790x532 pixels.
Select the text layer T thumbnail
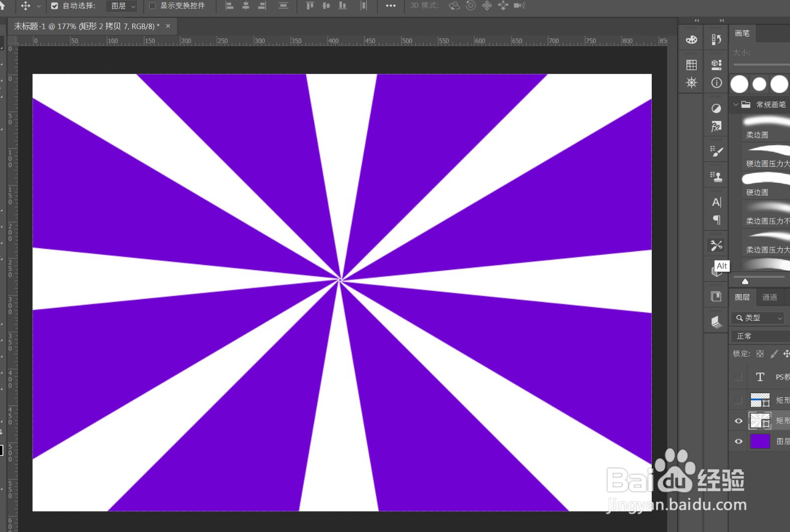click(x=760, y=377)
